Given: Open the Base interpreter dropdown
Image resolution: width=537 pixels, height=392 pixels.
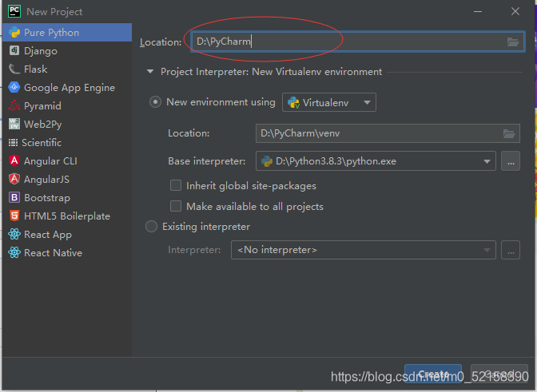Looking at the screenshot, I should [x=376, y=161].
